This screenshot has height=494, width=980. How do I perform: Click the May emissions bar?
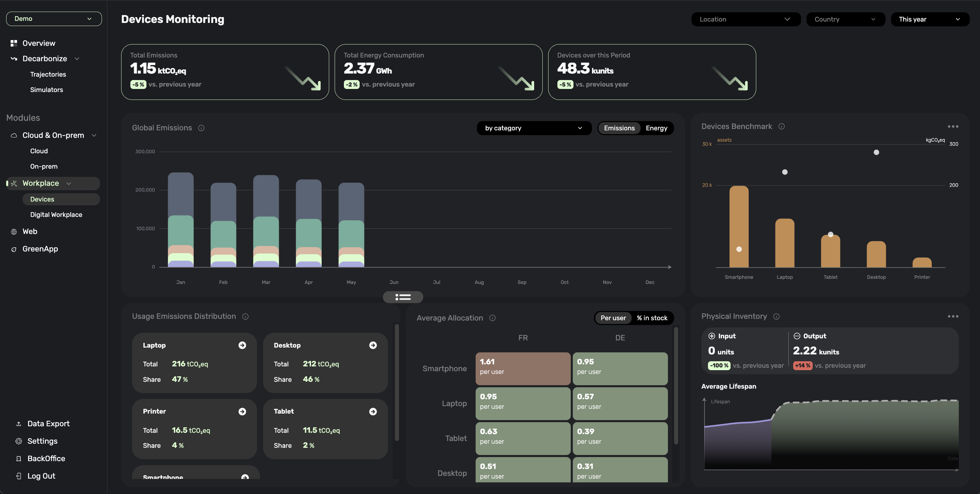(x=351, y=225)
